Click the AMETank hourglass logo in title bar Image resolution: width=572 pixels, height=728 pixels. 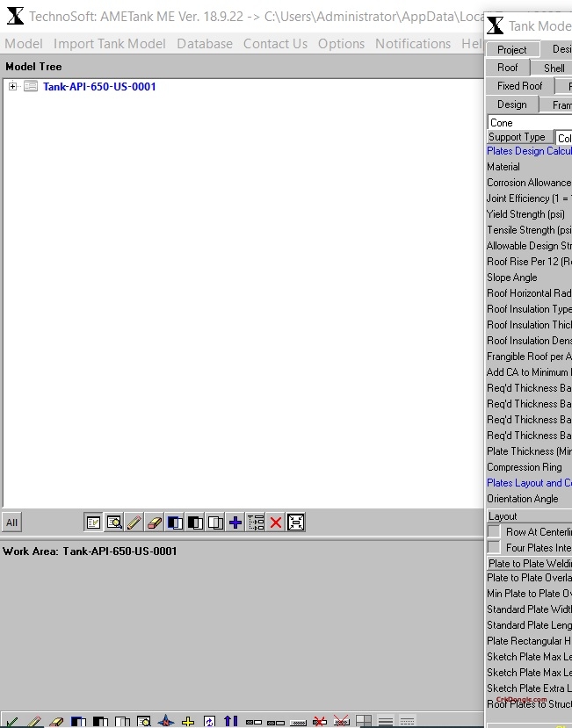pos(15,16)
